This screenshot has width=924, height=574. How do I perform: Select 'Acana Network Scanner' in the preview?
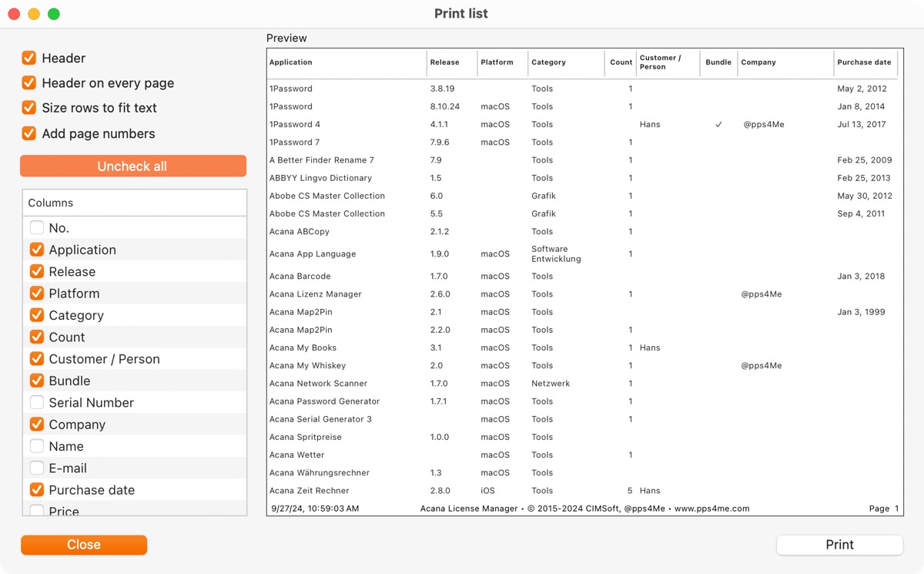tap(319, 383)
